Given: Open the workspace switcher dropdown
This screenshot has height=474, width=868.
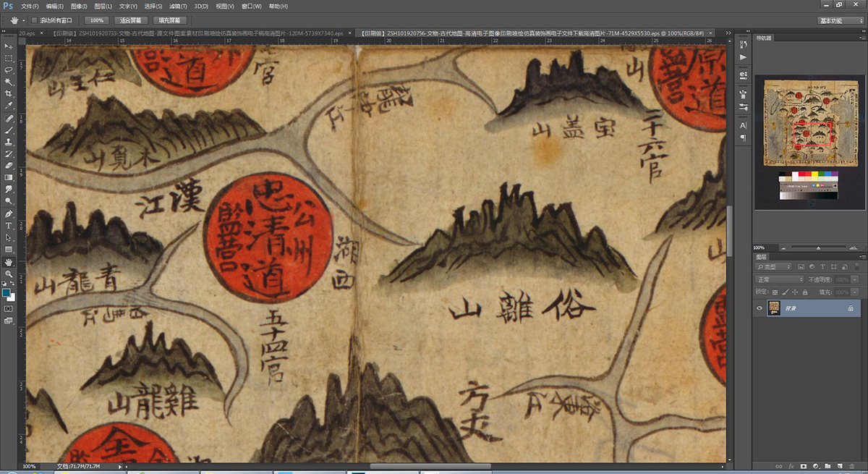Looking at the screenshot, I should tap(841, 21).
